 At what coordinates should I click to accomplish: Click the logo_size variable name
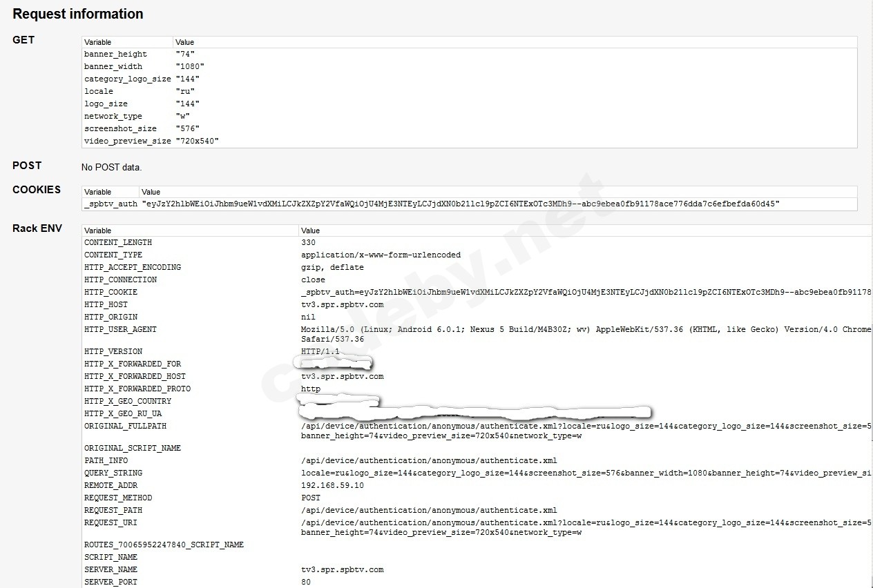click(x=106, y=104)
